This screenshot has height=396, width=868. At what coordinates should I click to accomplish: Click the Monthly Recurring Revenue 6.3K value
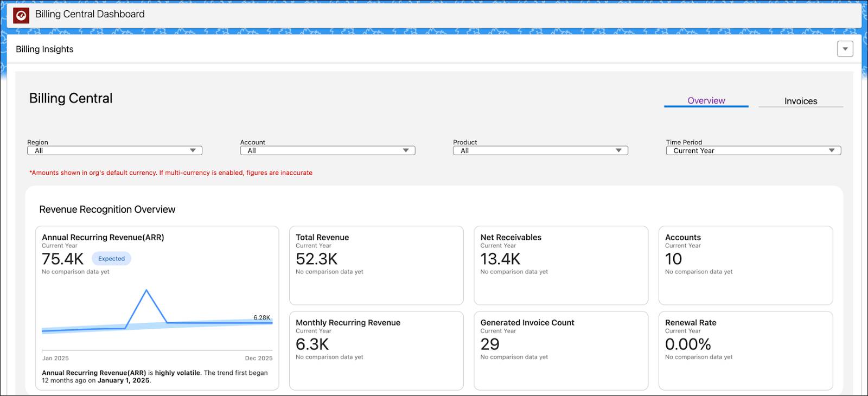pyautogui.click(x=312, y=344)
